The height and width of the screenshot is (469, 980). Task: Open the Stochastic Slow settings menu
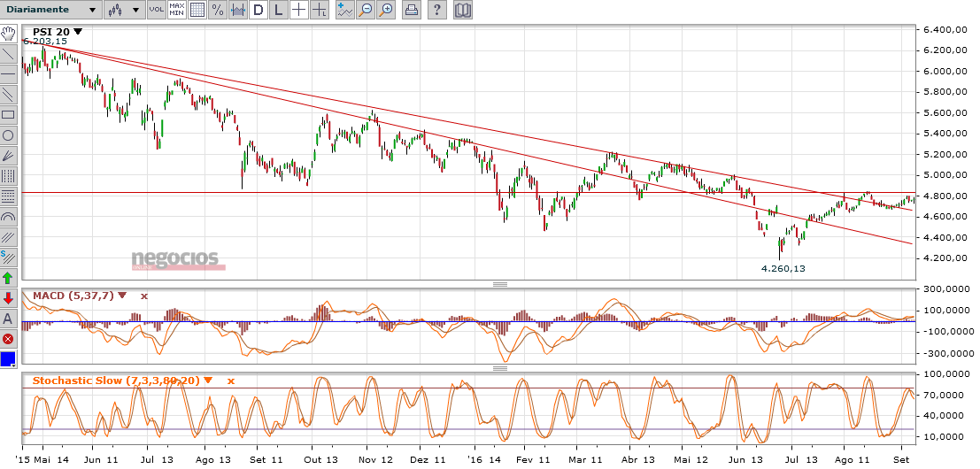208,381
